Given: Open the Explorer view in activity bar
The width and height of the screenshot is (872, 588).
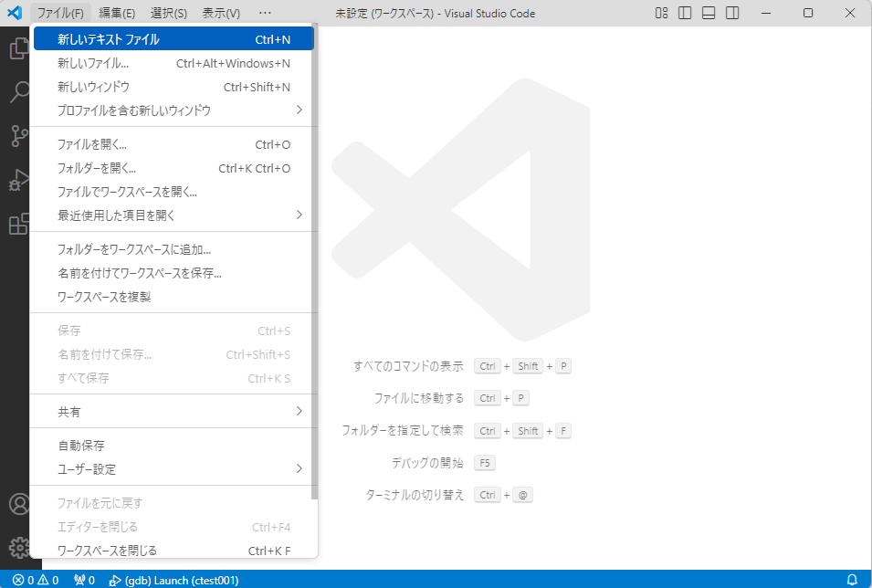Looking at the screenshot, I should 18,48.
